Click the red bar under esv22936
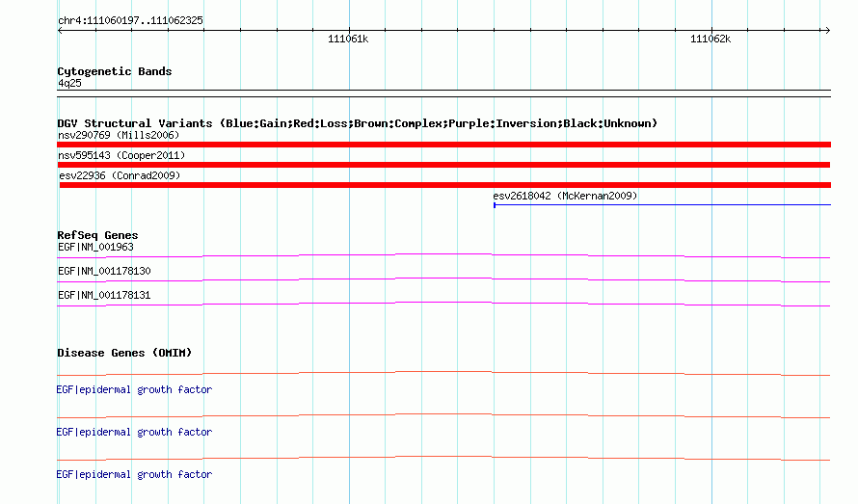 pos(444,185)
